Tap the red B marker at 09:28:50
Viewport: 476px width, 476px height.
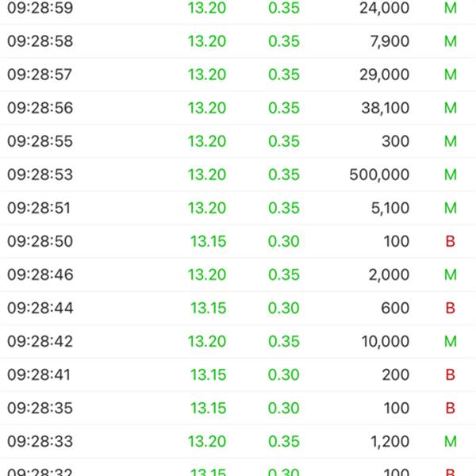[450, 241]
